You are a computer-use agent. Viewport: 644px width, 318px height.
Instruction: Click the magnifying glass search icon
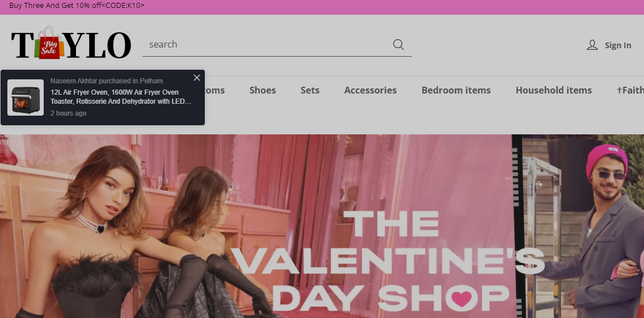398,45
